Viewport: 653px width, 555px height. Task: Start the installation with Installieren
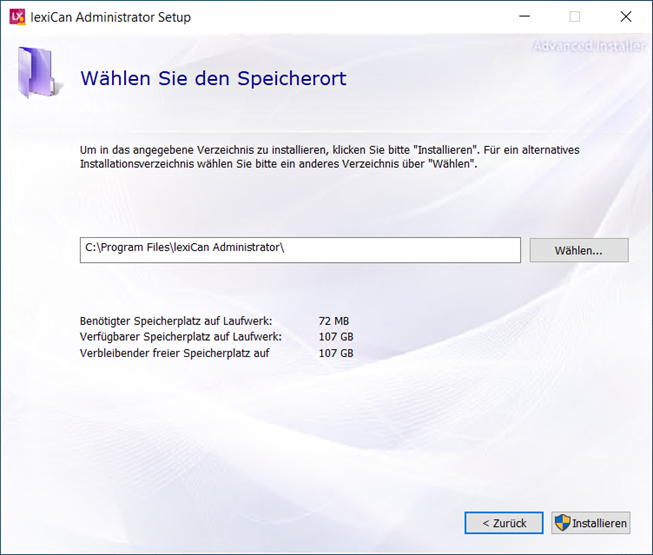[x=591, y=523]
